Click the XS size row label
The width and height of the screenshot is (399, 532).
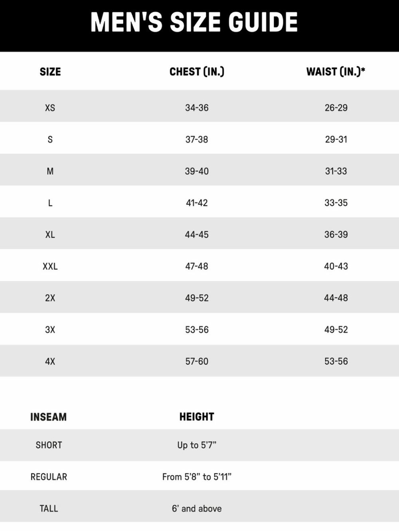click(50, 108)
